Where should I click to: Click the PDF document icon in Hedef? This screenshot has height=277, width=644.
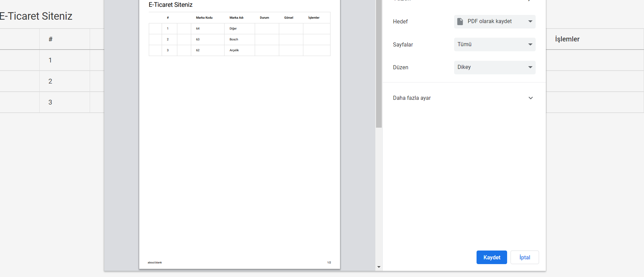coord(460,21)
